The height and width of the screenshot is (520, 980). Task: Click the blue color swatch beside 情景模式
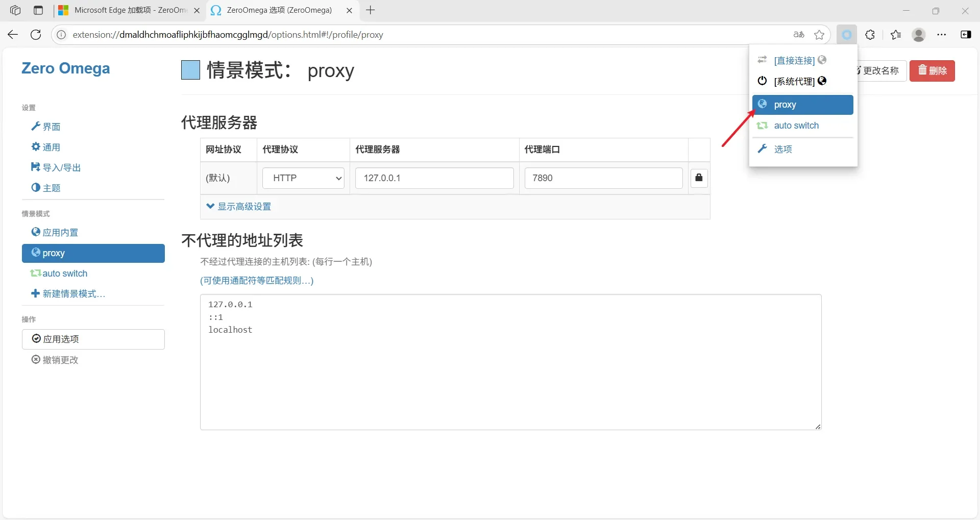[190, 70]
